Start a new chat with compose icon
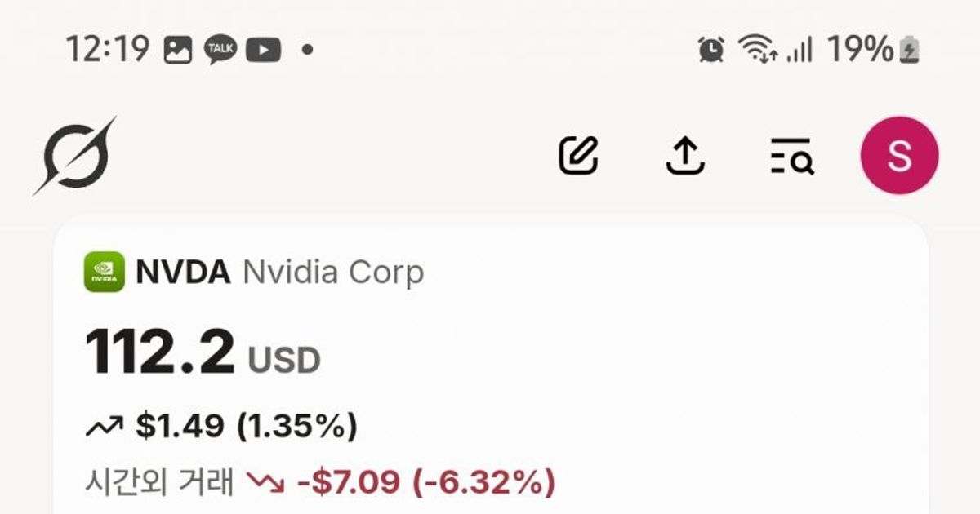 click(579, 155)
